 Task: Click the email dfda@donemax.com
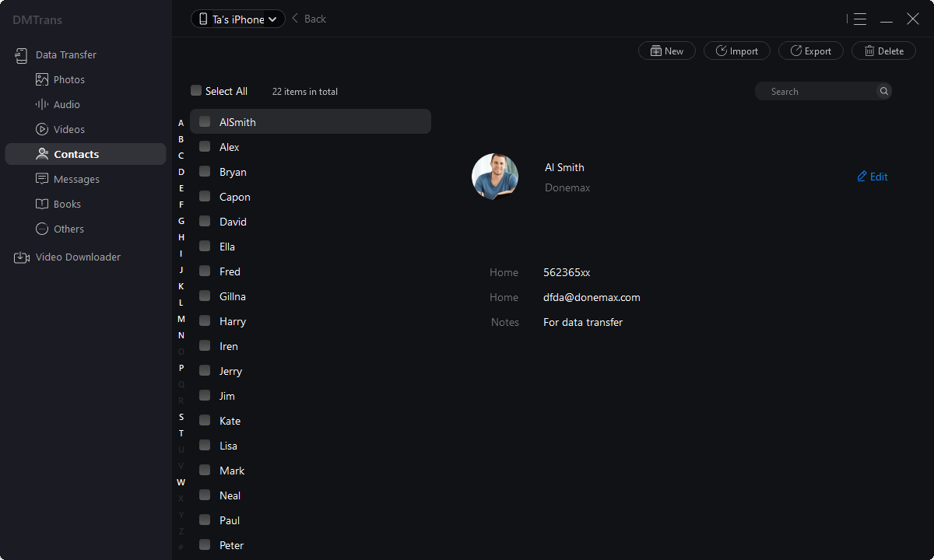pyautogui.click(x=592, y=297)
